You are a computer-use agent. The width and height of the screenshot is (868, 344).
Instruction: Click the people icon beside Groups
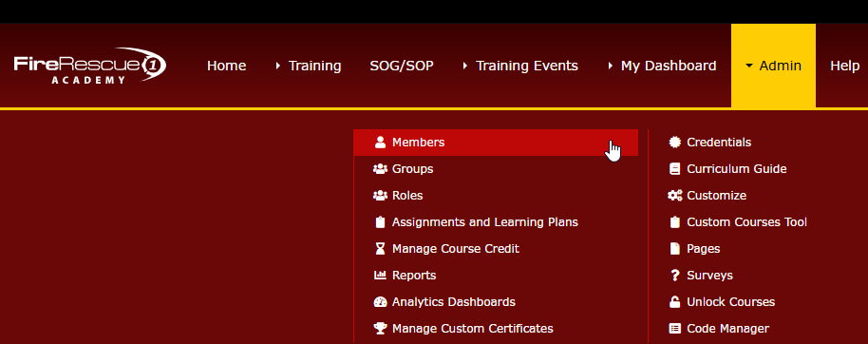pos(380,169)
